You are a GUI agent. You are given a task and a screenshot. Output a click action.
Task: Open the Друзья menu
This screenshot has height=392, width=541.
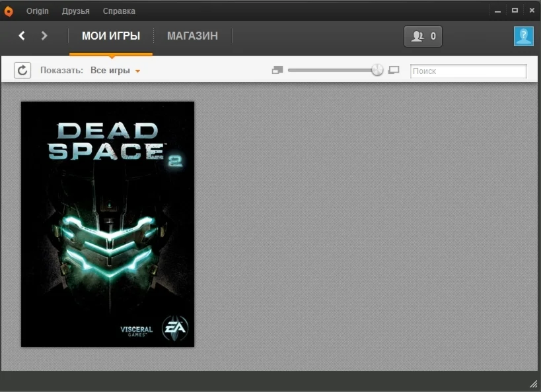[75, 11]
